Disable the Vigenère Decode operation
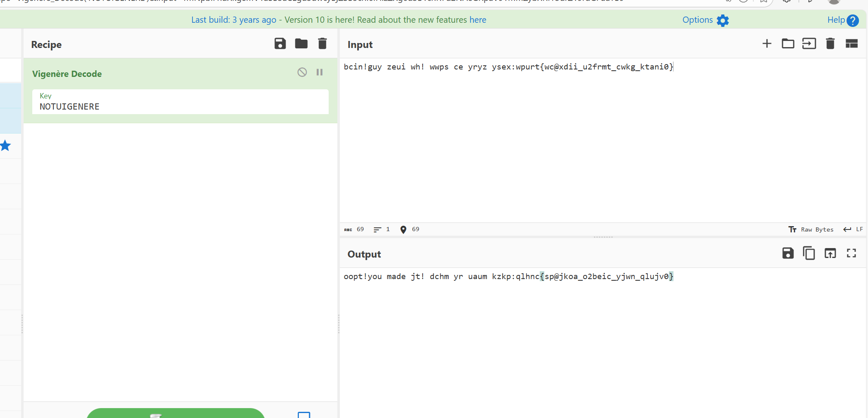This screenshot has height=418, width=868. [x=302, y=72]
